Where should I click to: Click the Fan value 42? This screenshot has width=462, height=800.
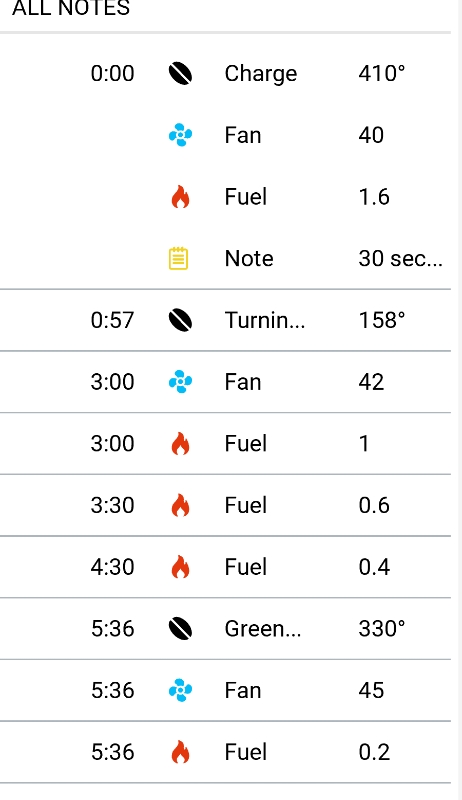[x=371, y=382]
